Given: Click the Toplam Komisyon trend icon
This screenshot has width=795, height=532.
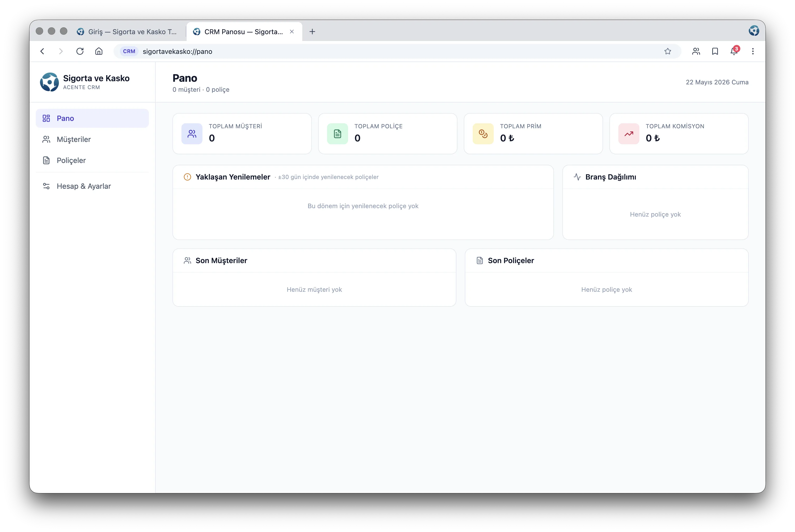Looking at the screenshot, I should coord(628,134).
